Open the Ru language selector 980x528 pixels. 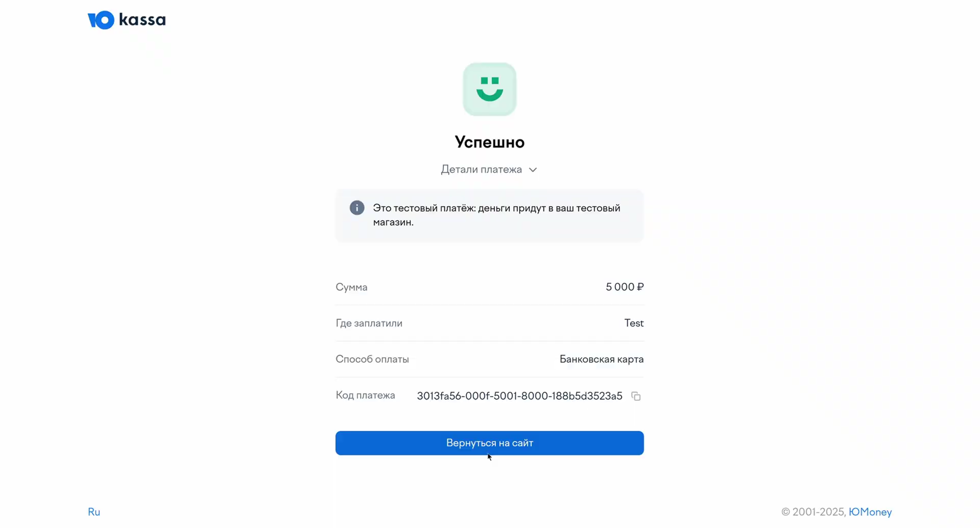pyautogui.click(x=94, y=512)
